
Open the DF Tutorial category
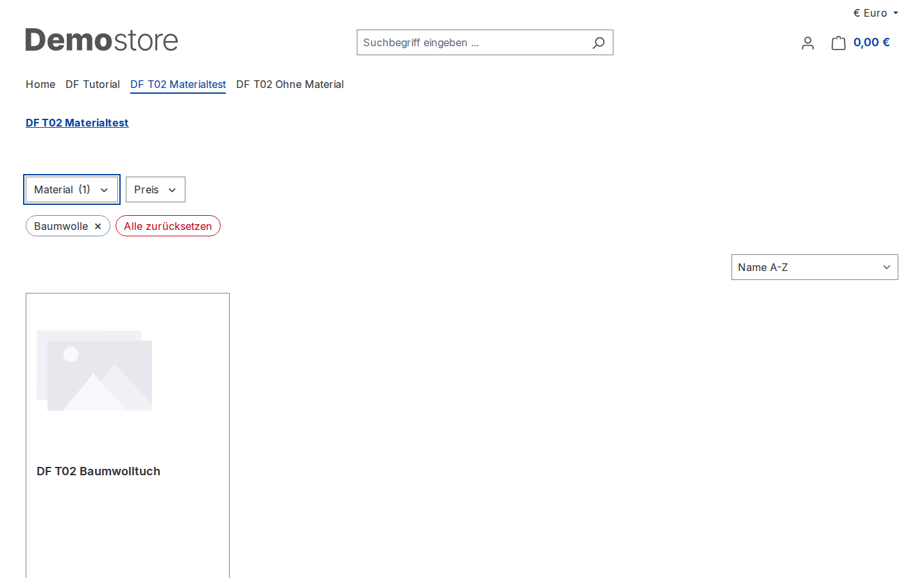pyautogui.click(x=92, y=84)
